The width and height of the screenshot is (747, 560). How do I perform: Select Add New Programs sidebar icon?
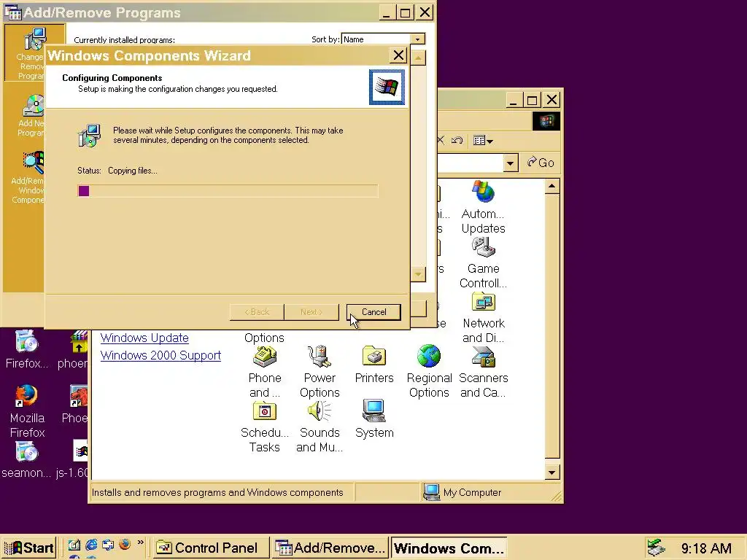[x=34, y=105]
